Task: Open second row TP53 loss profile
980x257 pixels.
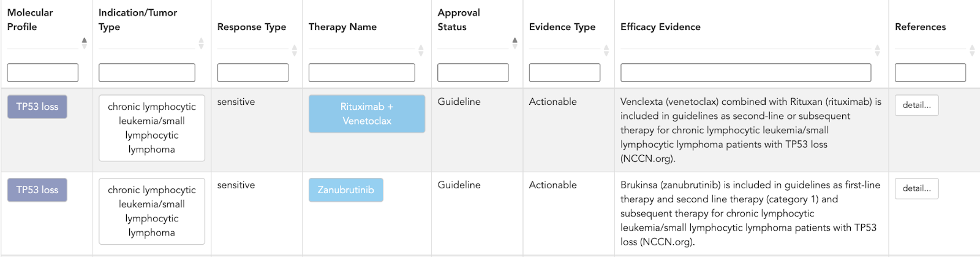Action: click(37, 190)
